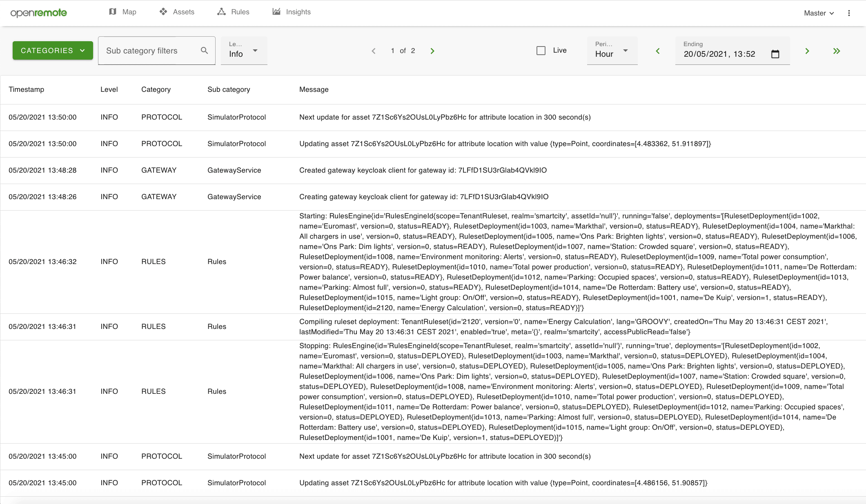Go to next log page
866x504 pixels.
click(x=432, y=51)
